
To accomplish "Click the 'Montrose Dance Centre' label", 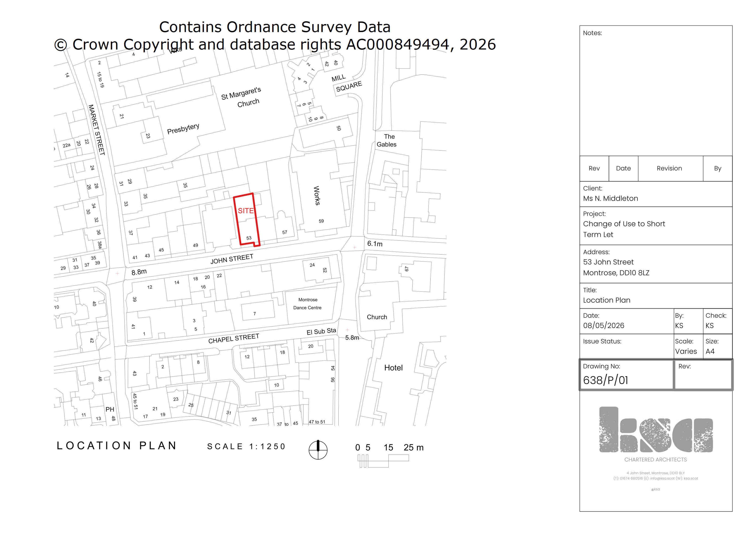I will pyautogui.click(x=307, y=304).
